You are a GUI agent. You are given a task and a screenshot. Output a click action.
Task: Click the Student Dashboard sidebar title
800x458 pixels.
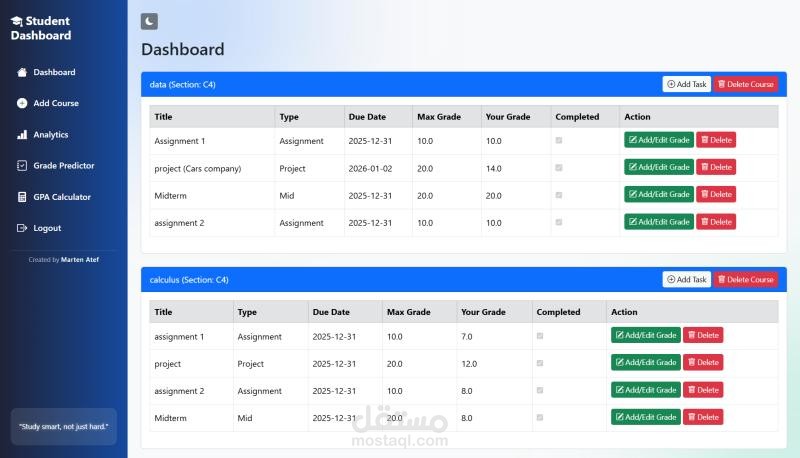(41, 28)
